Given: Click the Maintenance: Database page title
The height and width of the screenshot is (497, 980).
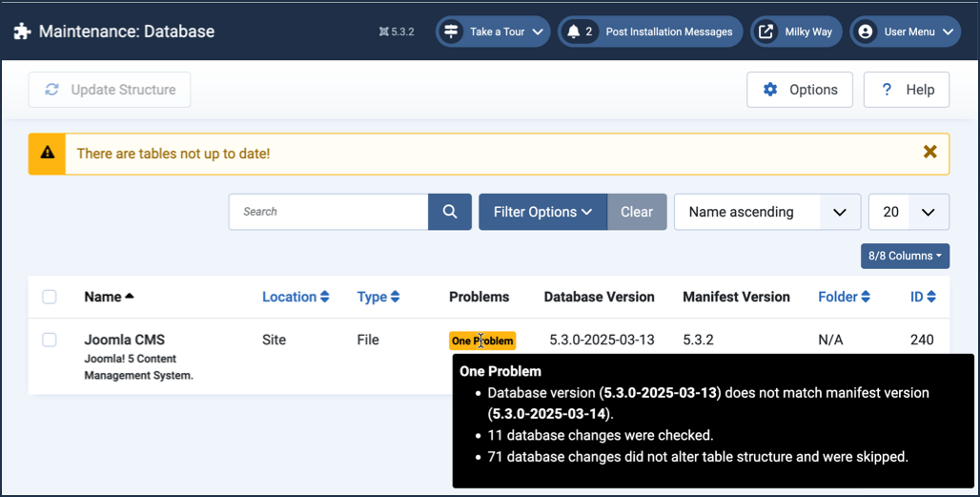Looking at the screenshot, I should click(127, 31).
